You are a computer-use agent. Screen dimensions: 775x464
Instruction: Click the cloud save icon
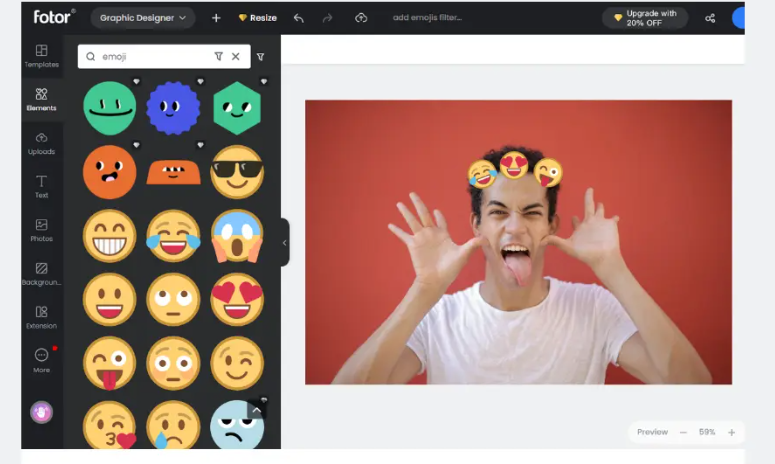click(361, 18)
